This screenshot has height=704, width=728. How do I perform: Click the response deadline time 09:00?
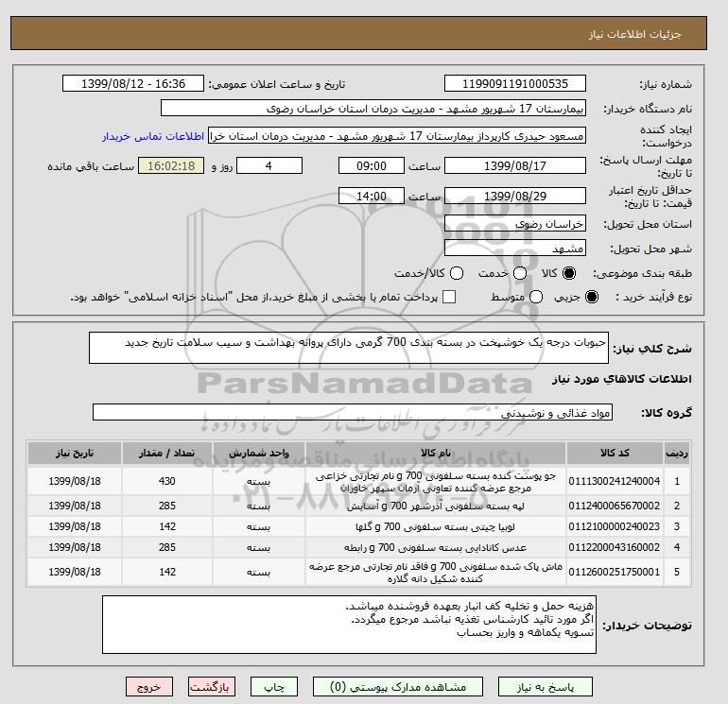pyautogui.click(x=372, y=165)
